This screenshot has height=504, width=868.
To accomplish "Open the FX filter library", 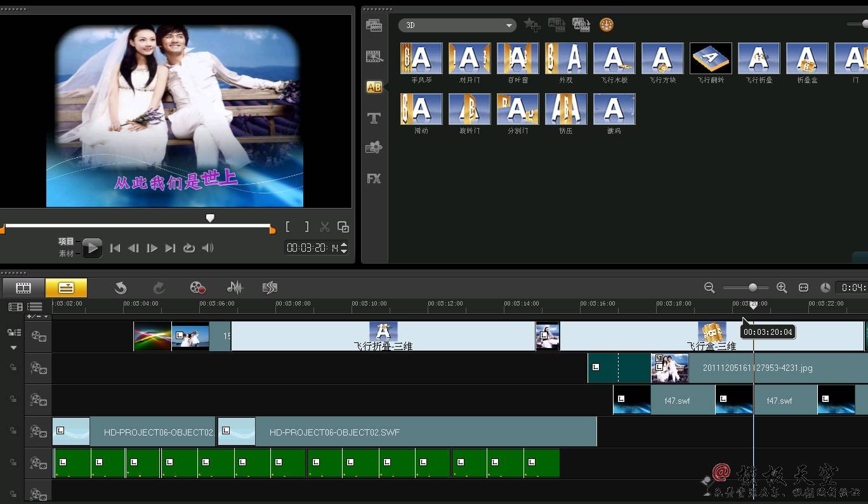I will [374, 179].
